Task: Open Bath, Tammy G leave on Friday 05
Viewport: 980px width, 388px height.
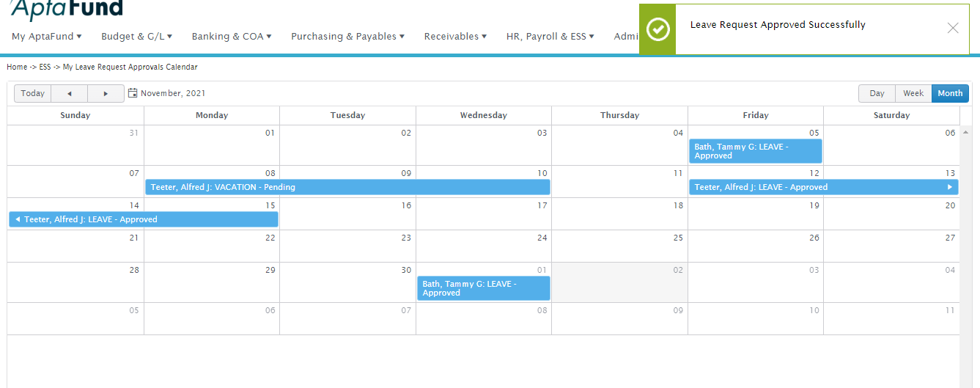Action: (x=755, y=151)
